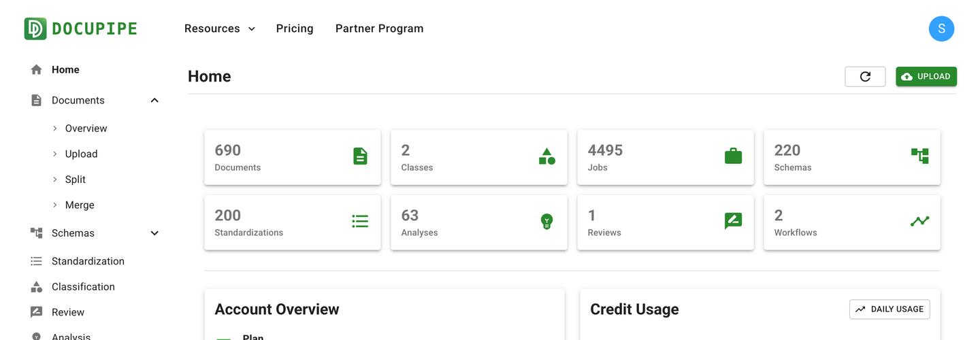Open the 220 Schemas stat card
Image resolution: width=980 pixels, height=340 pixels.
pos(851,157)
